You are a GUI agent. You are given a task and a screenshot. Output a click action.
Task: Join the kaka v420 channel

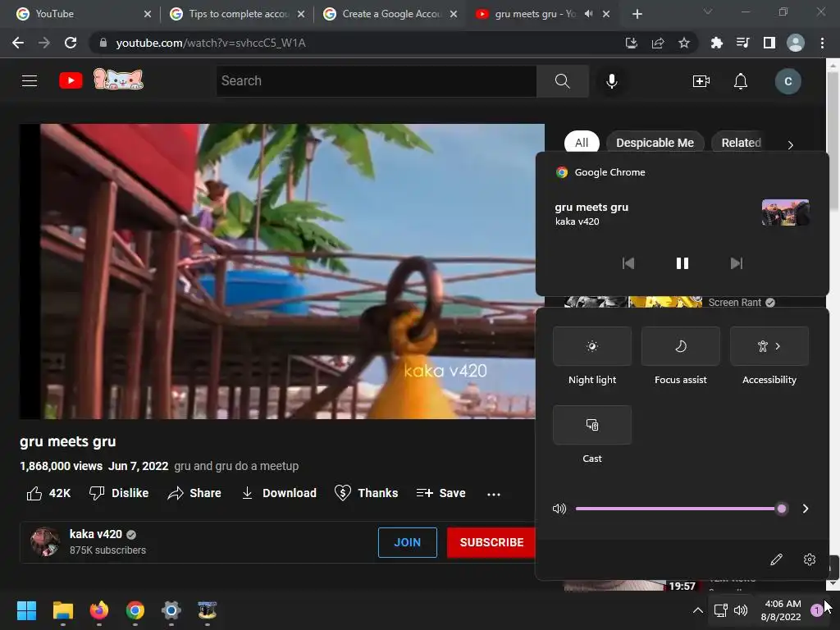[x=407, y=542]
